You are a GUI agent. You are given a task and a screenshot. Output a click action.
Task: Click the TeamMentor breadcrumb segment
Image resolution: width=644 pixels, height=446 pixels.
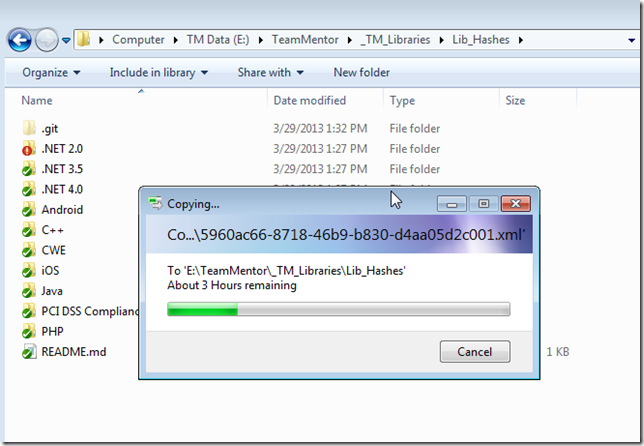(305, 40)
